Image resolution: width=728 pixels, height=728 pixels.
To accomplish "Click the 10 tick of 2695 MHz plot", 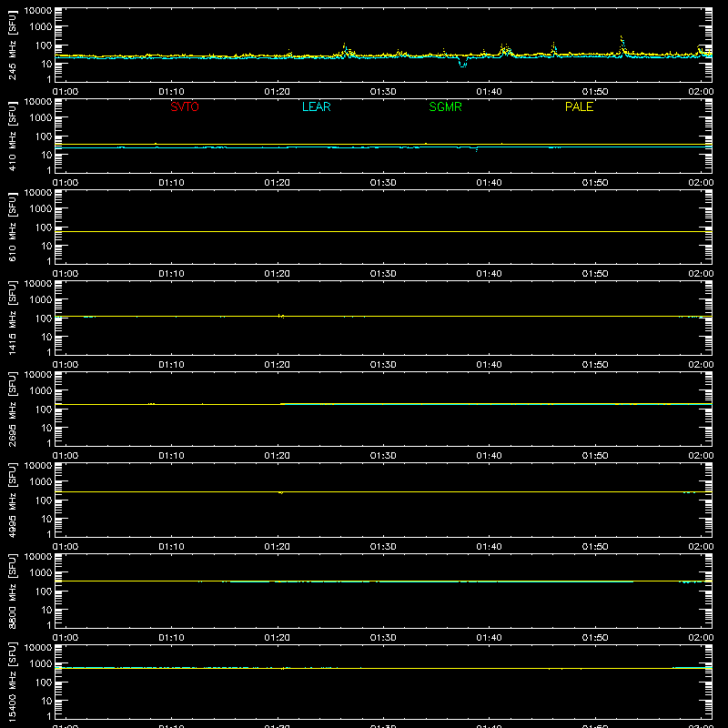I will tap(47, 428).
